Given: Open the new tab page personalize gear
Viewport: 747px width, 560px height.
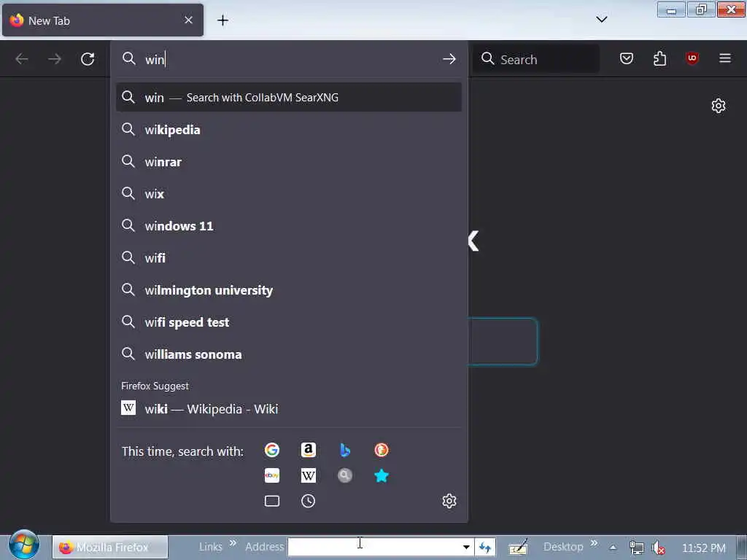Looking at the screenshot, I should pyautogui.click(x=719, y=106).
